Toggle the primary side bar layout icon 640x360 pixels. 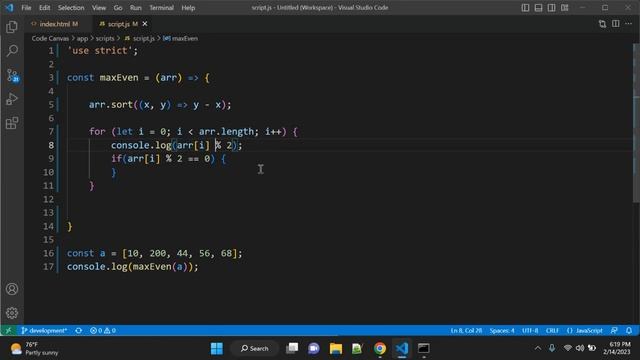(525, 8)
